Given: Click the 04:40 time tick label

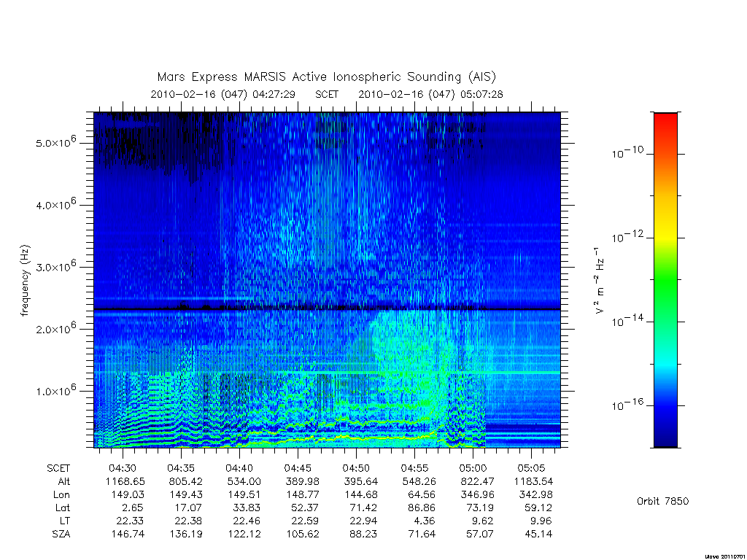Looking at the screenshot, I should 239,468.
